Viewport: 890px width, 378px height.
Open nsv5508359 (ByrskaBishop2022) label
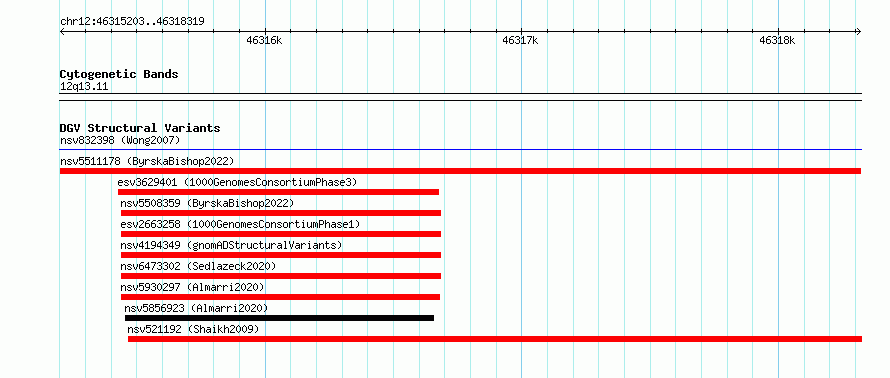207,203
